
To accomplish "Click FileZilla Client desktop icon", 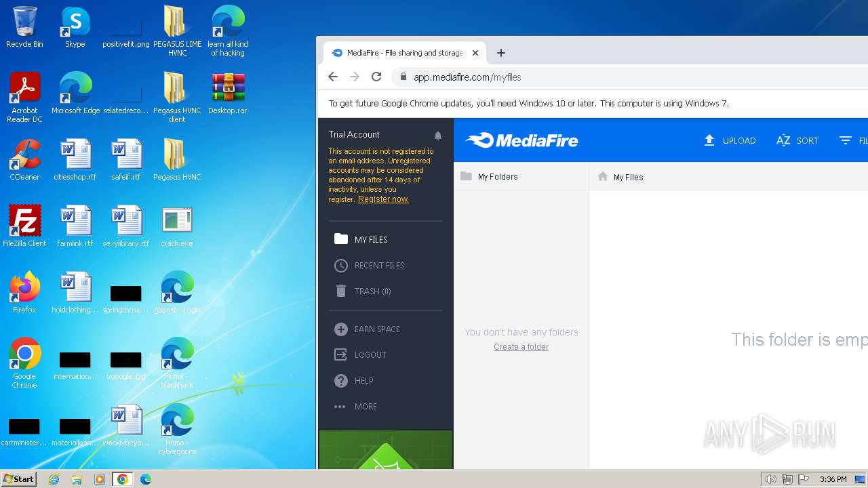I will coord(24,226).
